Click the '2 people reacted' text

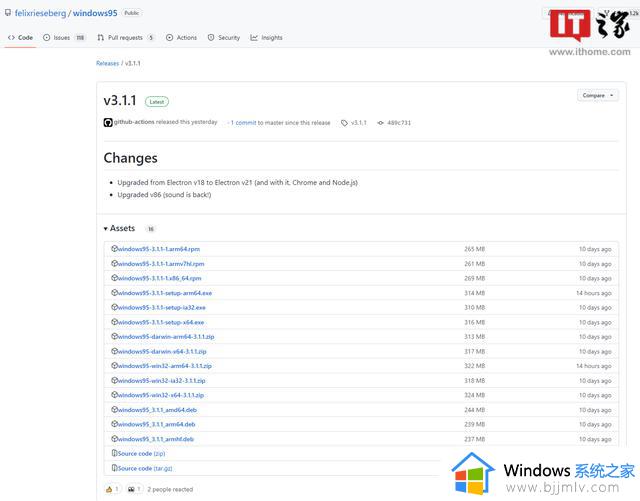[170, 489]
